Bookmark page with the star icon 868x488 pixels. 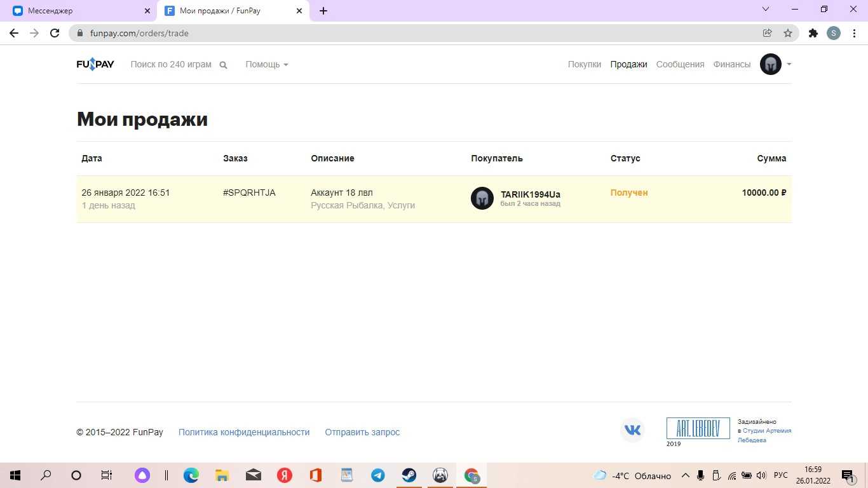point(788,33)
